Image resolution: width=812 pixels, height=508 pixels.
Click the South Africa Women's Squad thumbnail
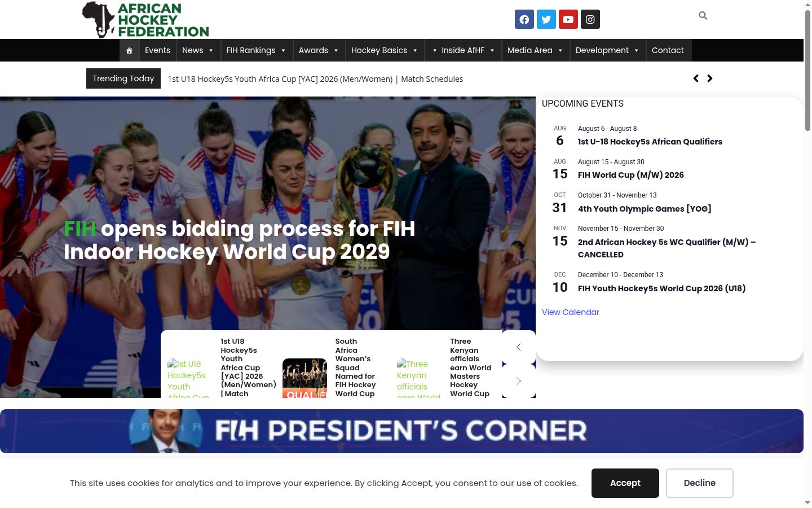click(x=304, y=378)
